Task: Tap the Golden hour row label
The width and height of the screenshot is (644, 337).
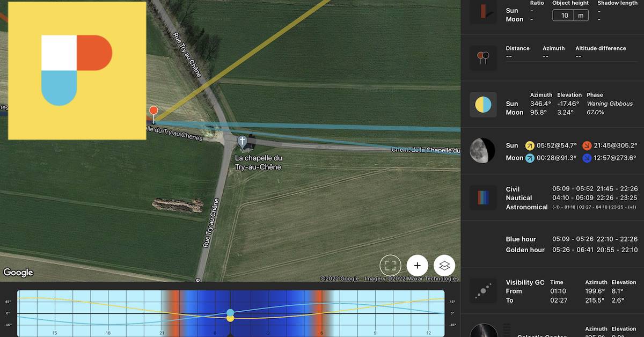Action: click(525, 250)
